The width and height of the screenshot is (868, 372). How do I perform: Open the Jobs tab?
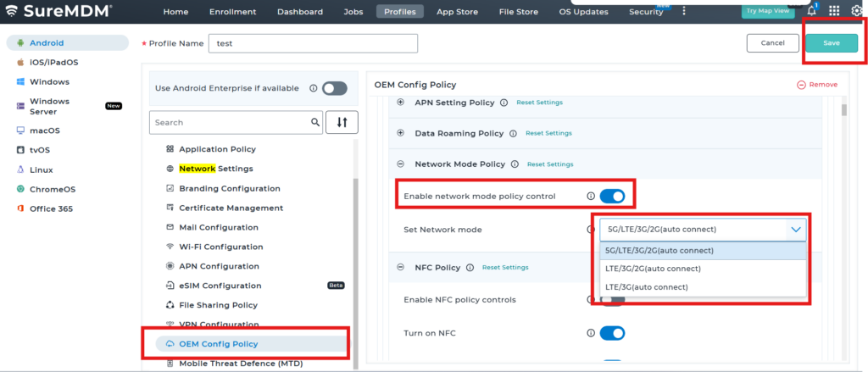(353, 12)
